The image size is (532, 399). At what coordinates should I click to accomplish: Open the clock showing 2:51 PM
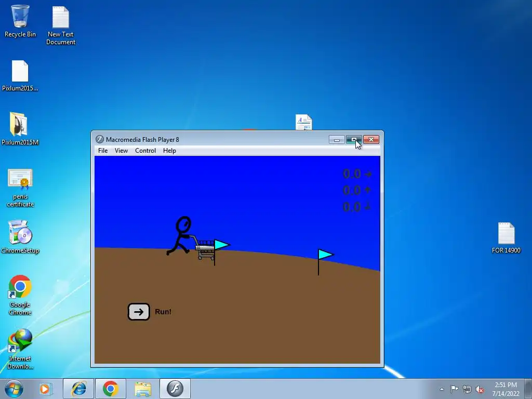pyautogui.click(x=506, y=389)
